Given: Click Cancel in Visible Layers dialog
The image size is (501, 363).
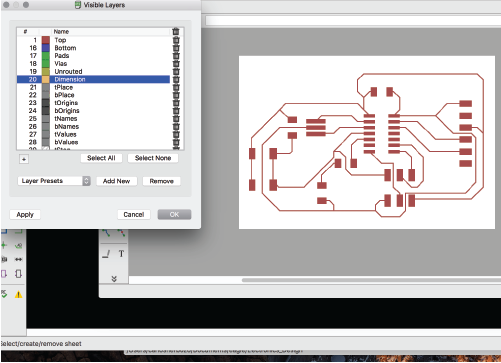Looking at the screenshot, I should 134,214.
